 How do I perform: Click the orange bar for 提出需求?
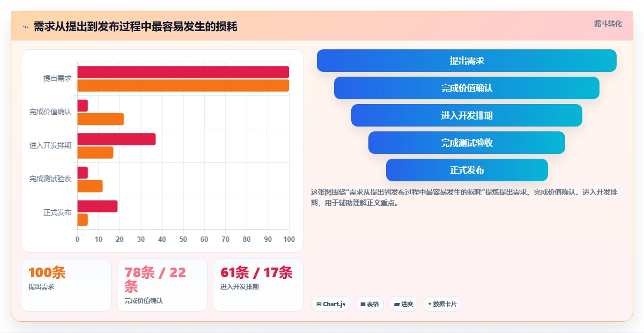pos(183,85)
